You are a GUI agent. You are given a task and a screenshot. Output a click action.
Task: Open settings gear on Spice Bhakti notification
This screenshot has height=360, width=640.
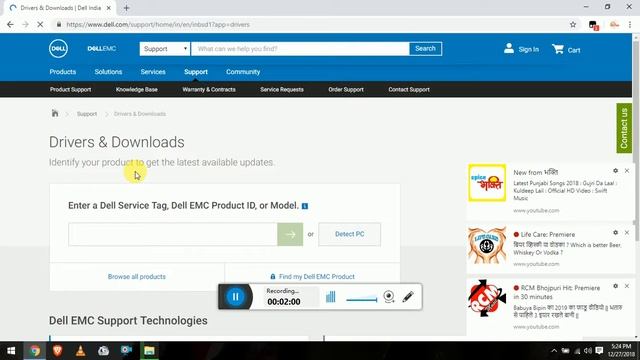pyautogui.click(x=616, y=171)
